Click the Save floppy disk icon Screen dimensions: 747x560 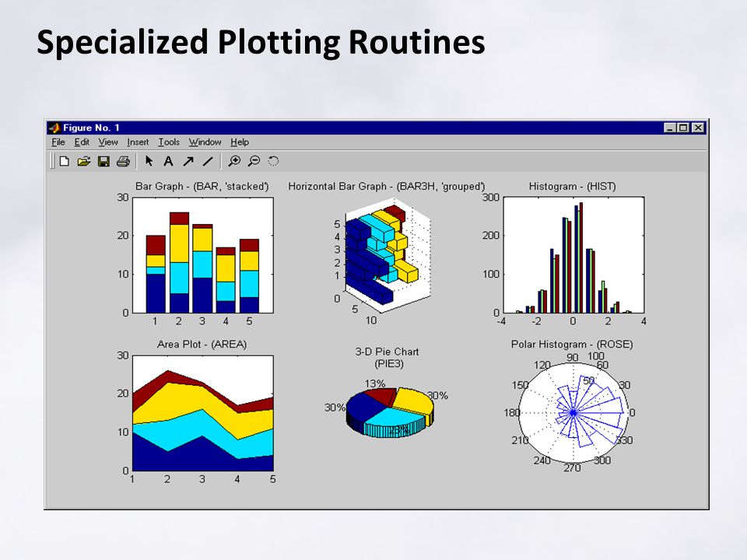click(x=103, y=162)
